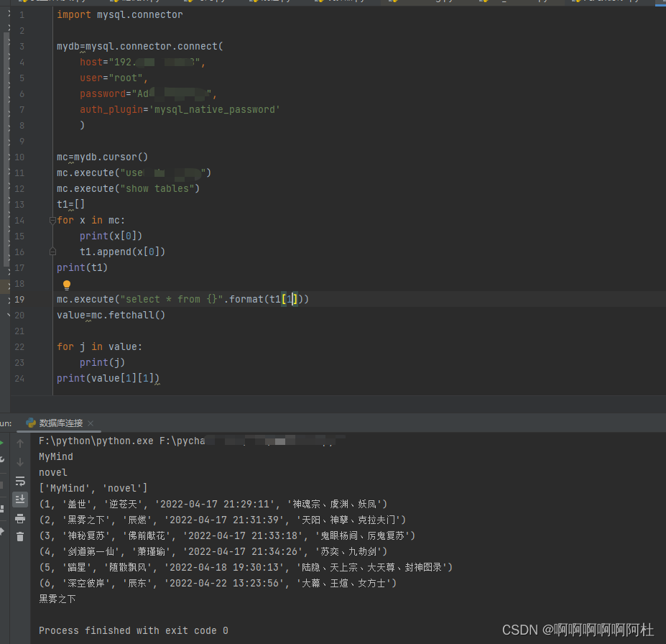666x644 pixels.
Task: Click the t1.append(x[0]) line
Action: click(x=122, y=252)
